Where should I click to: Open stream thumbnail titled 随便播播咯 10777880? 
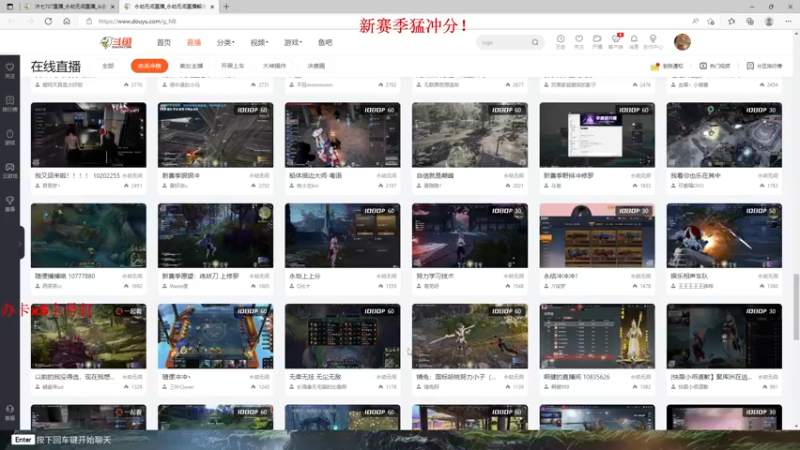[88, 236]
